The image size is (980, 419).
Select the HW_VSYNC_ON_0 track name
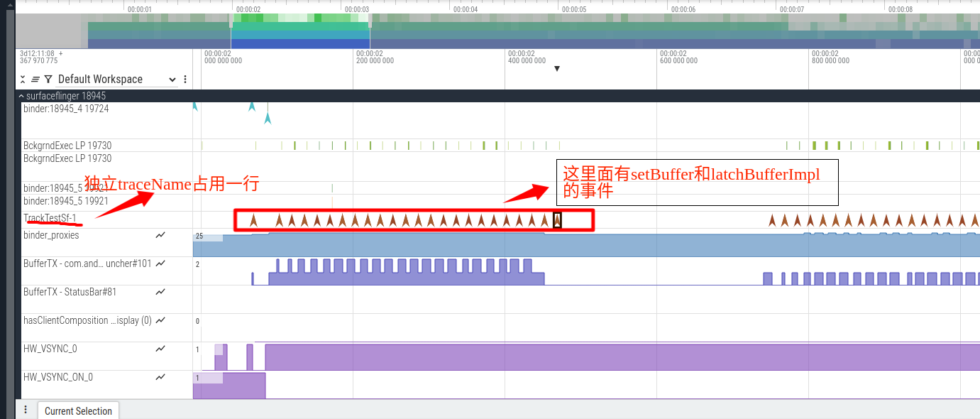[58, 377]
